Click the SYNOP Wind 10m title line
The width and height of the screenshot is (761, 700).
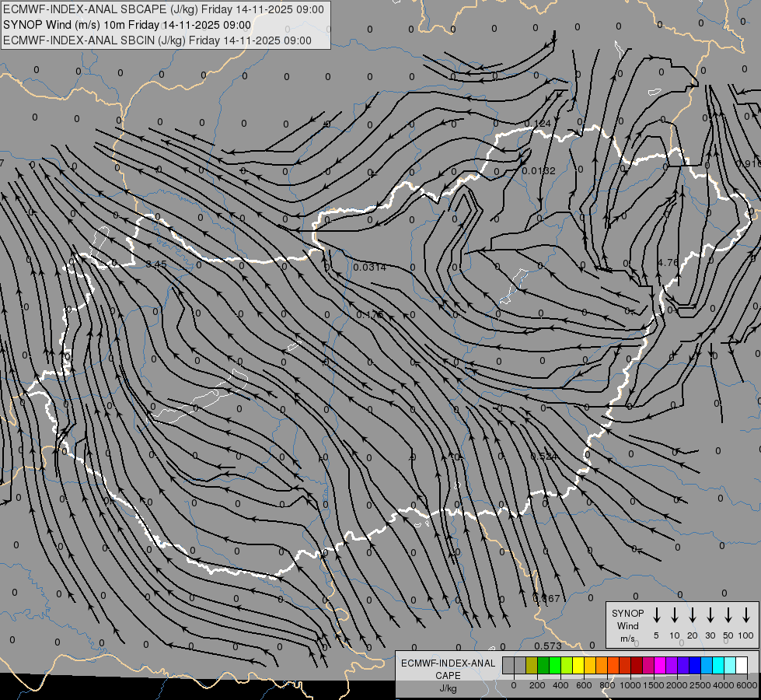(x=127, y=25)
